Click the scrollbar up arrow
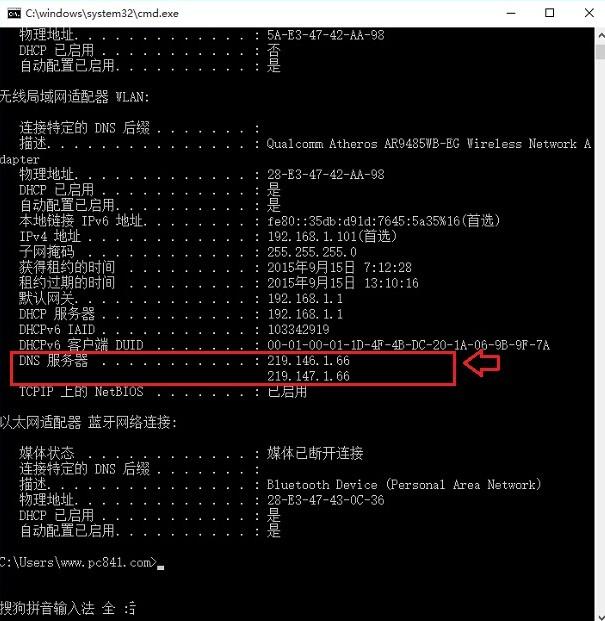605x621 pixels. (600, 36)
